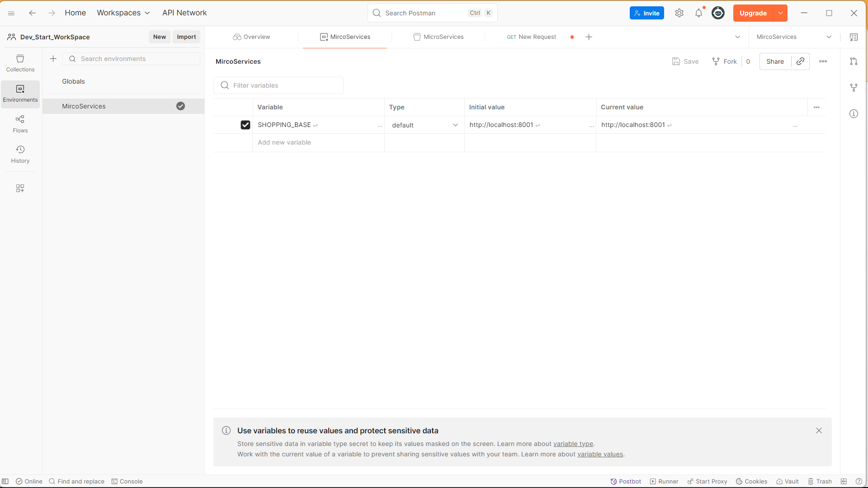Click the Fork button
This screenshot has height=488, width=868.
pos(725,61)
